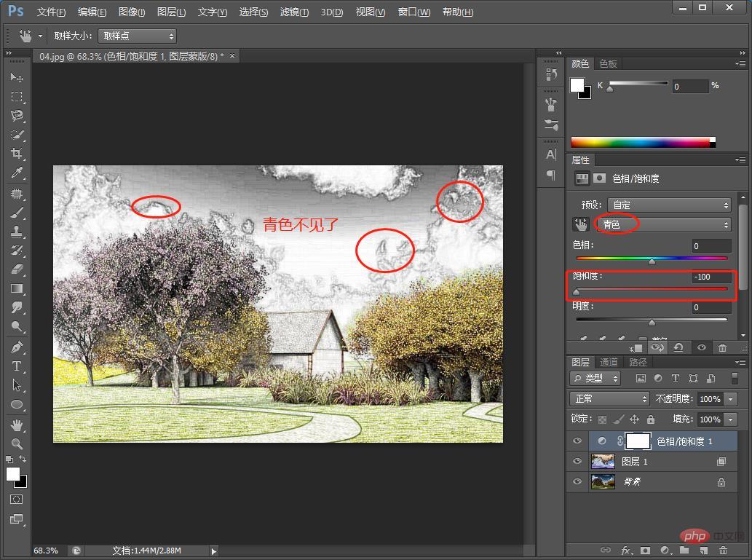Click the on-image adjustment hand icon

[x=581, y=224]
